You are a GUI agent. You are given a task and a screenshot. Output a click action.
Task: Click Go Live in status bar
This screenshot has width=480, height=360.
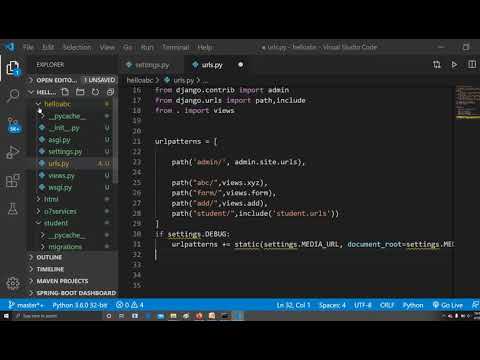click(x=448, y=305)
